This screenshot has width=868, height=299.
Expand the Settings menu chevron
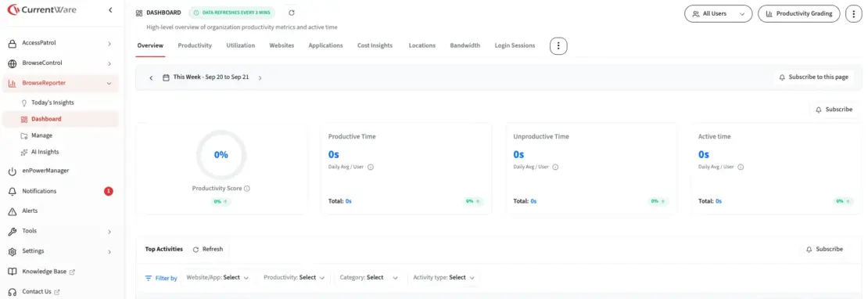tap(109, 252)
